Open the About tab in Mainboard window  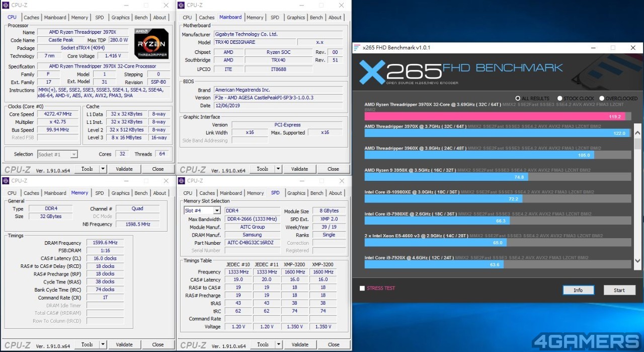coord(335,18)
